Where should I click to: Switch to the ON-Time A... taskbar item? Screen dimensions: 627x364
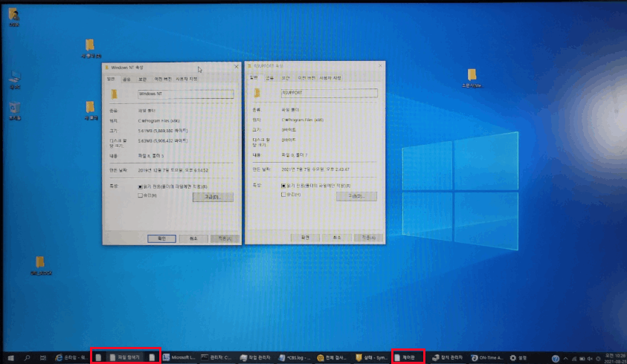click(486, 357)
